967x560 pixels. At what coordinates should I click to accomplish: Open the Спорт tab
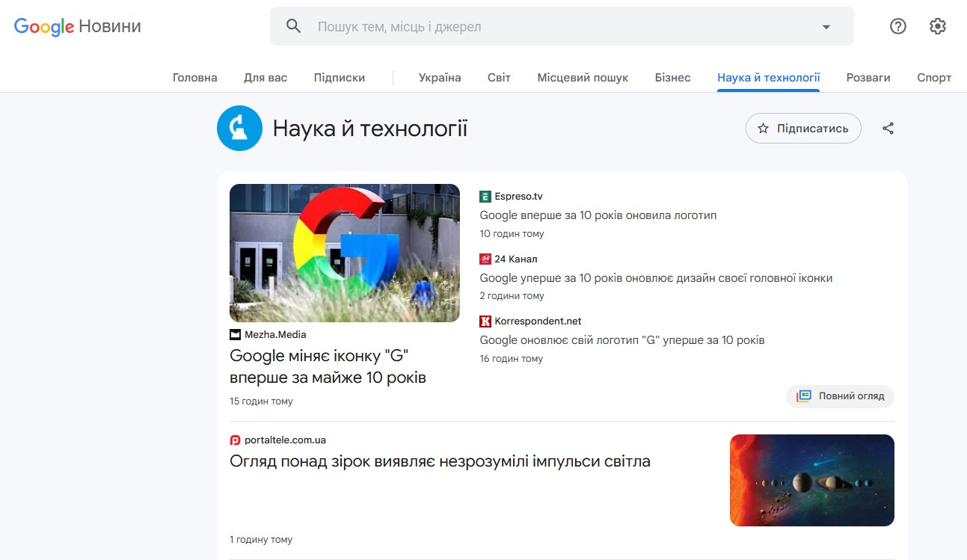(934, 78)
